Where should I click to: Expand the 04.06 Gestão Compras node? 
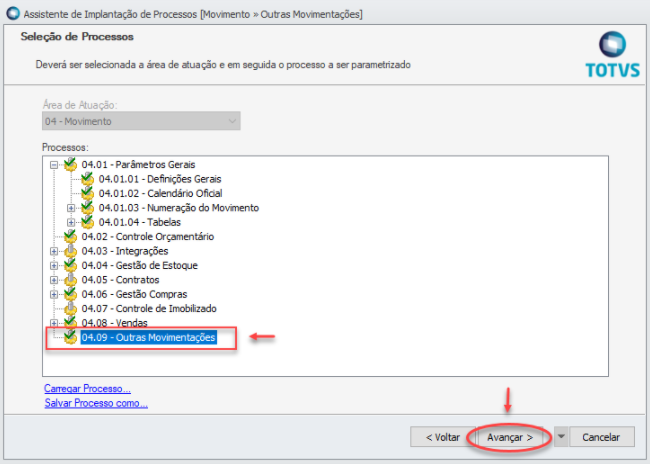[54, 294]
